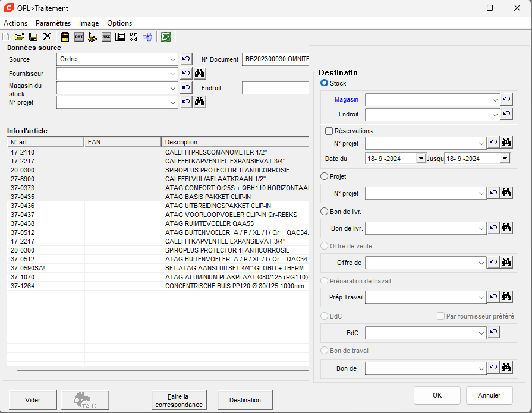This screenshot has height=413, width=532.
Task: Search Prép.Travail with binoculars icon
Action: click(x=506, y=297)
